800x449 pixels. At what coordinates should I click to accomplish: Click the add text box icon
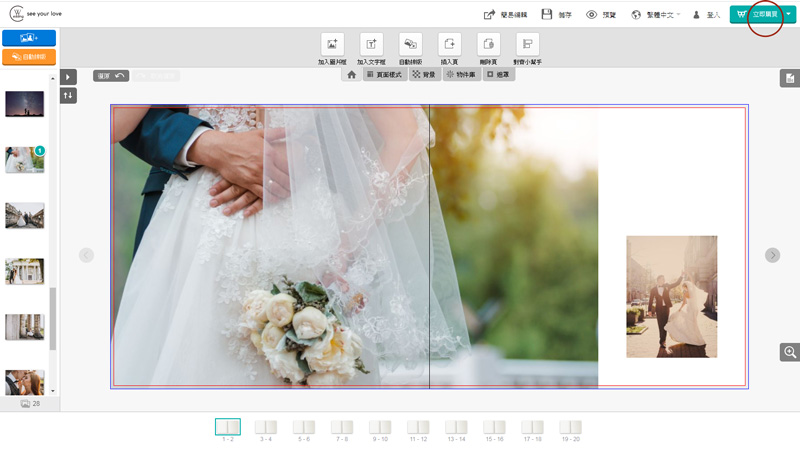click(x=371, y=44)
